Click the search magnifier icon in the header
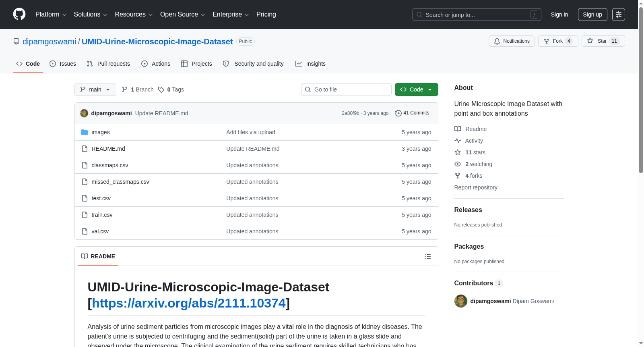Image resolution: width=644 pixels, height=347 pixels. (x=419, y=15)
